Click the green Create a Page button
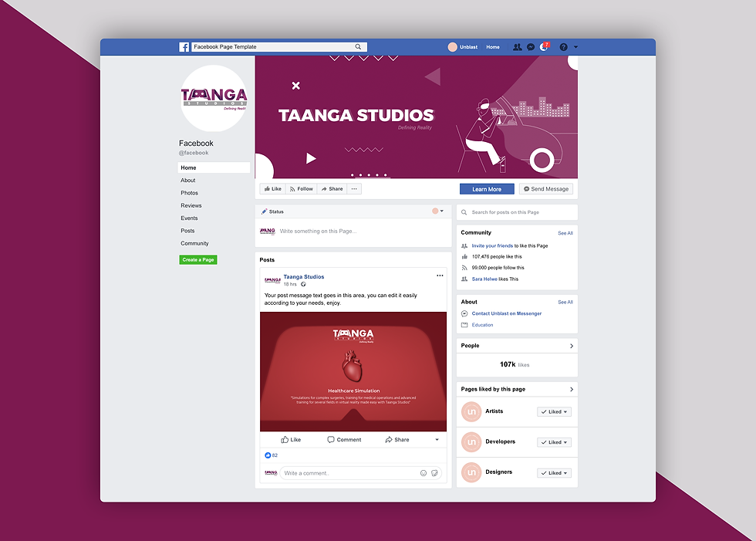Viewport: 756px width, 541px height. click(198, 259)
